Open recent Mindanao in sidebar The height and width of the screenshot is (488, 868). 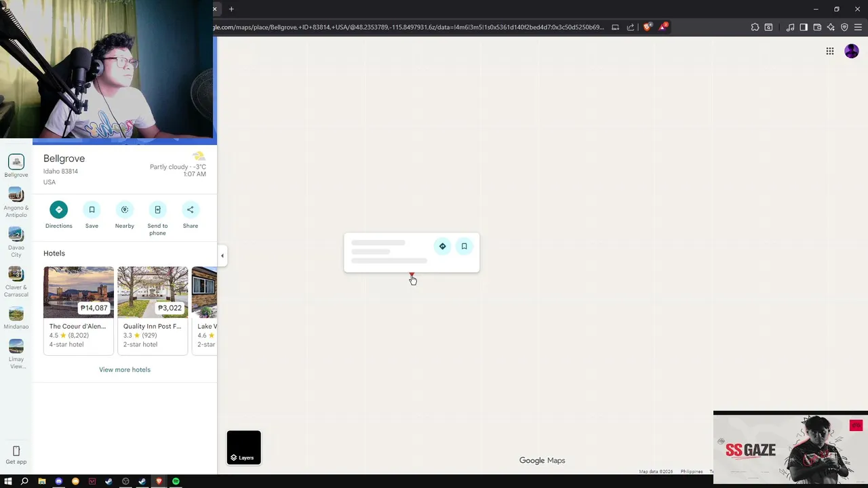pos(16,318)
